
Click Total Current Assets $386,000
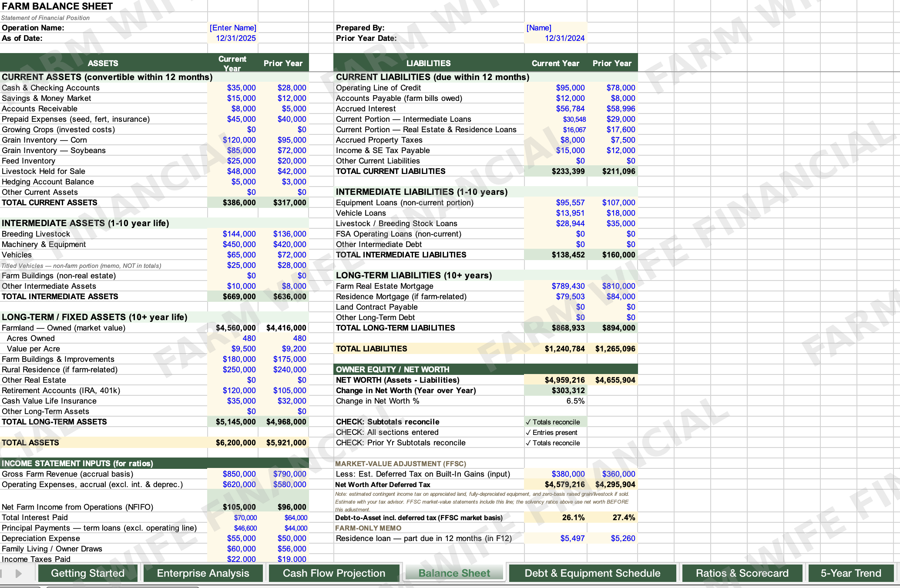[233, 203]
